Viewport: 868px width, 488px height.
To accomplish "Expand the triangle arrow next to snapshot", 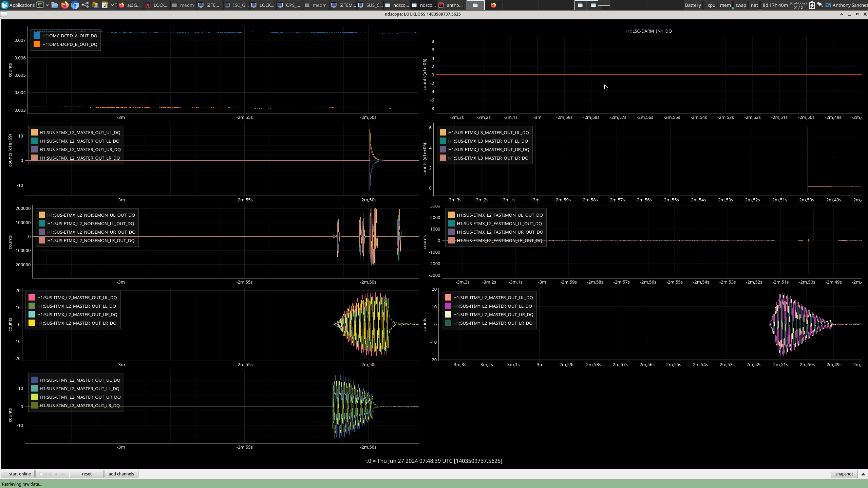I will pos(863,474).
